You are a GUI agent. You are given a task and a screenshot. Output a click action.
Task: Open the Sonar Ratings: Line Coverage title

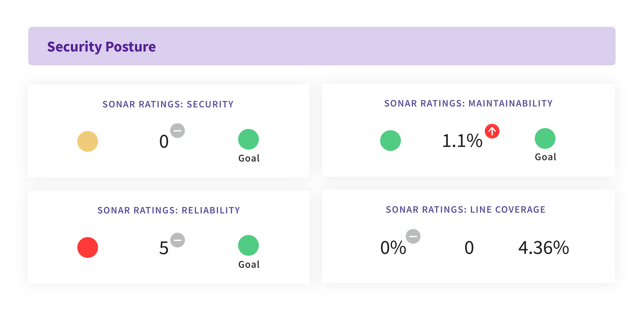[465, 210]
